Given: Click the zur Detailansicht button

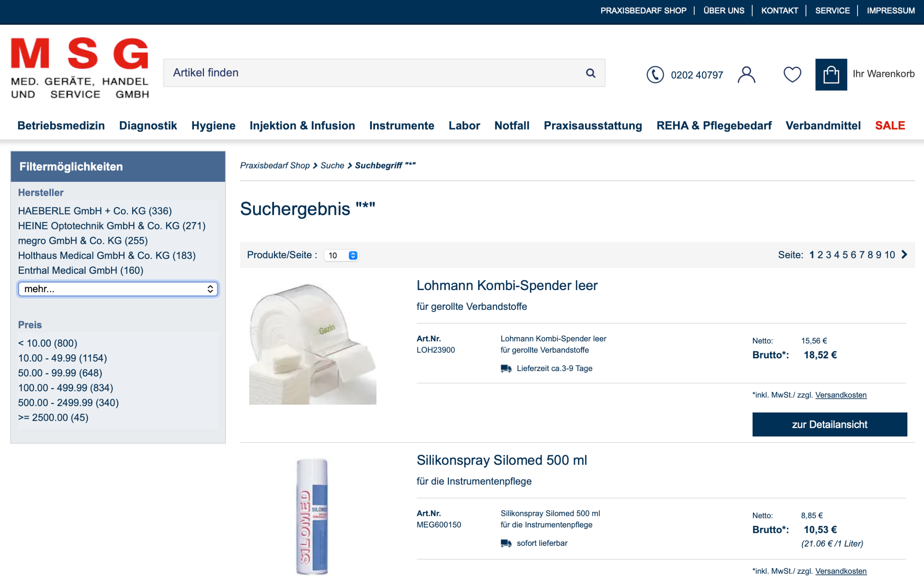Looking at the screenshot, I should tap(830, 424).
